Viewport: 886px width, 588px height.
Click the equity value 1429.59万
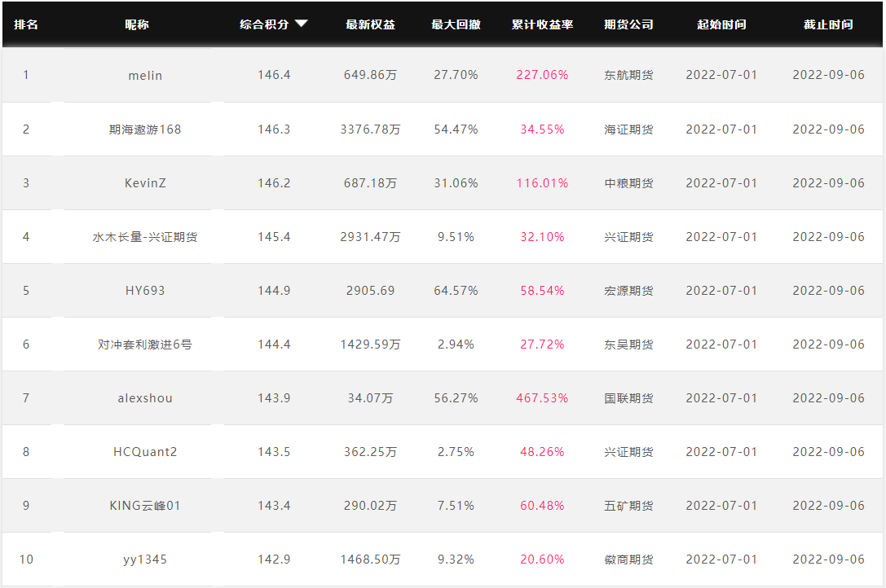pyautogui.click(x=370, y=344)
